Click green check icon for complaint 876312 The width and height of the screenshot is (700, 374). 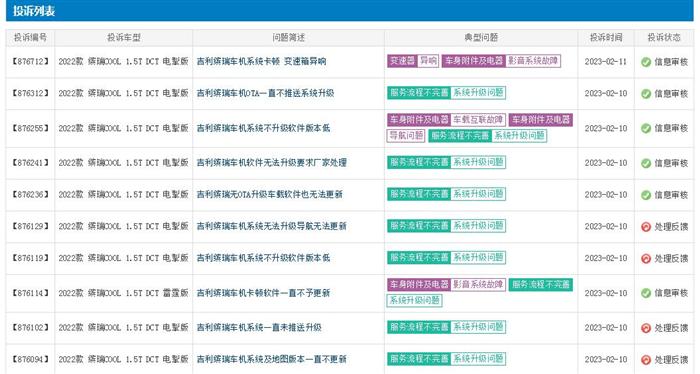pos(646,94)
